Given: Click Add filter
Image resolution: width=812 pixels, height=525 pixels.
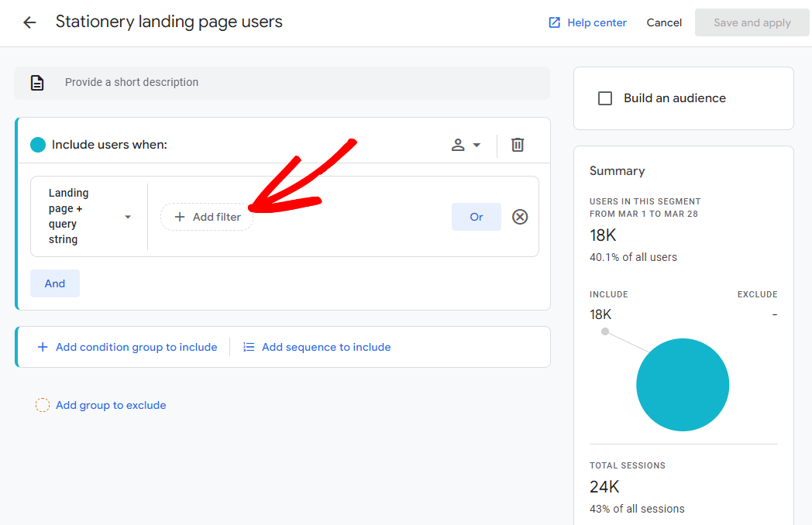Looking at the screenshot, I should pyautogui.click(x=206, y=217).
